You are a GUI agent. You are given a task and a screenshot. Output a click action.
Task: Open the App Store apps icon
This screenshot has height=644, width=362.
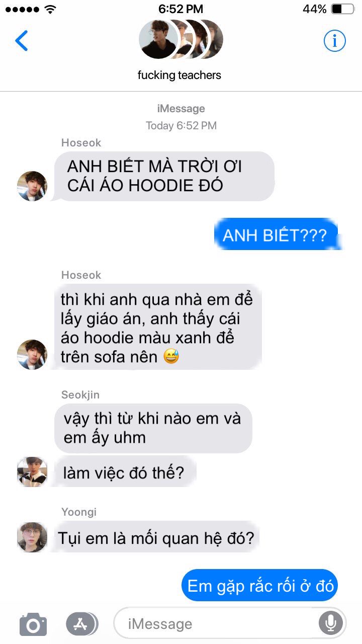pos(81,624)
